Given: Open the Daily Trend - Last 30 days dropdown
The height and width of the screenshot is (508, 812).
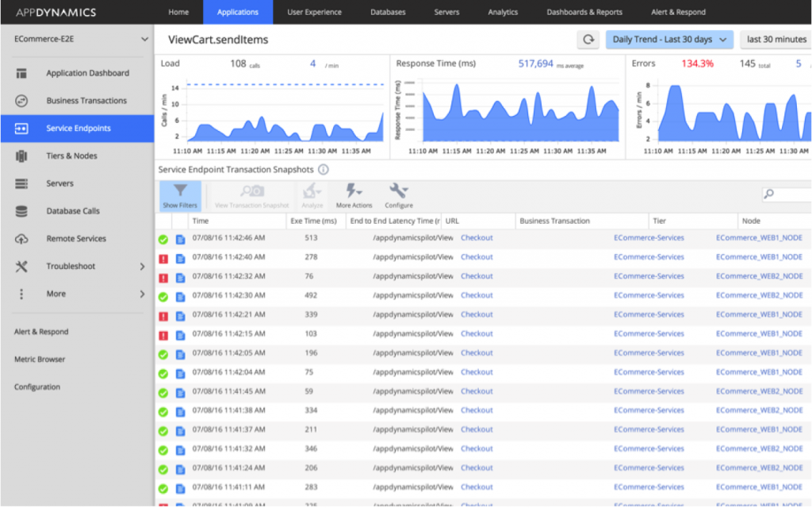Looking at the screenshot, I should click(x=669, y=40).
